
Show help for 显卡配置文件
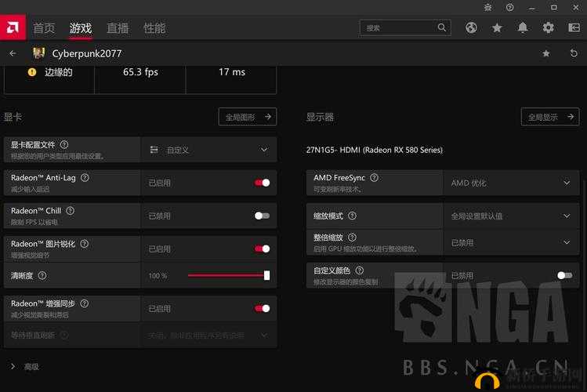64,144
